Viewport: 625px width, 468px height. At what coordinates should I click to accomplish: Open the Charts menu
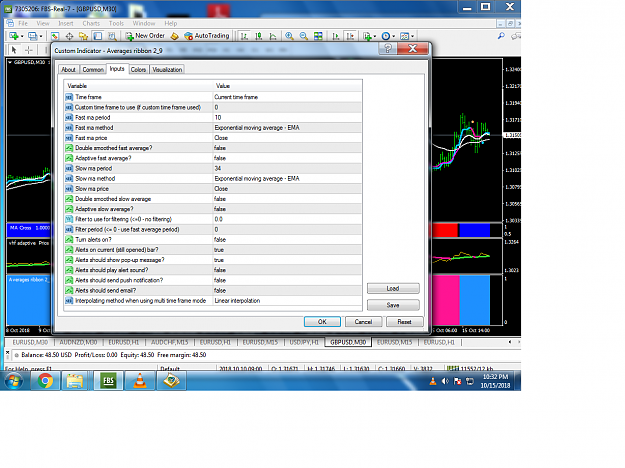tap(91, 23)
